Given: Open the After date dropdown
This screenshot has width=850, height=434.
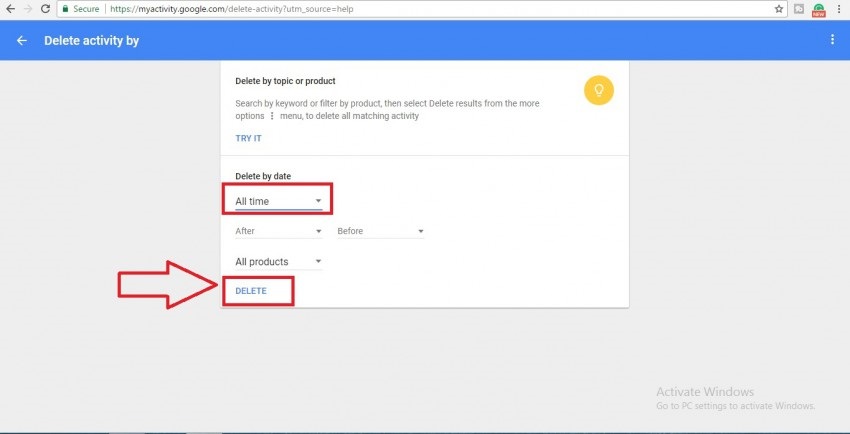Looking at the screenshot, I should pyautogui.click(x=279, y=231).
